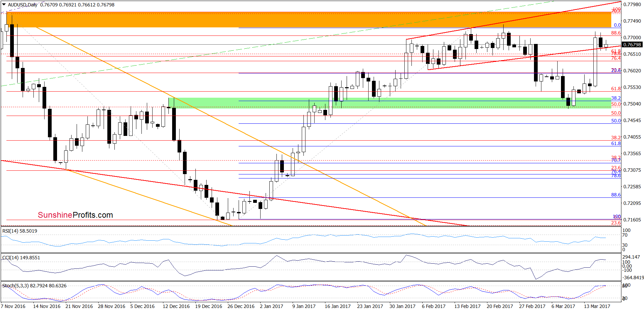Click the 30 Jan 2017 date label
Viewport: 644px width, 311px height.
click(x=402, y=306)
